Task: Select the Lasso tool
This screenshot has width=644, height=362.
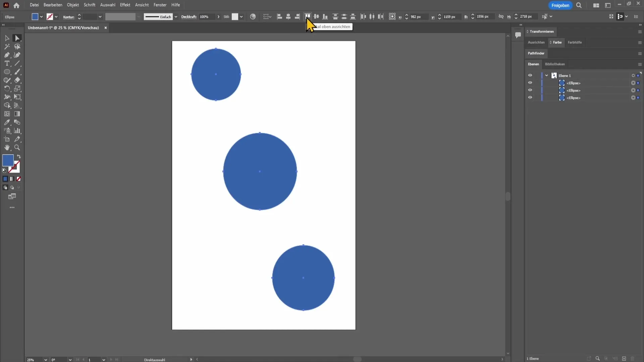Action: [x=17, y=47]
